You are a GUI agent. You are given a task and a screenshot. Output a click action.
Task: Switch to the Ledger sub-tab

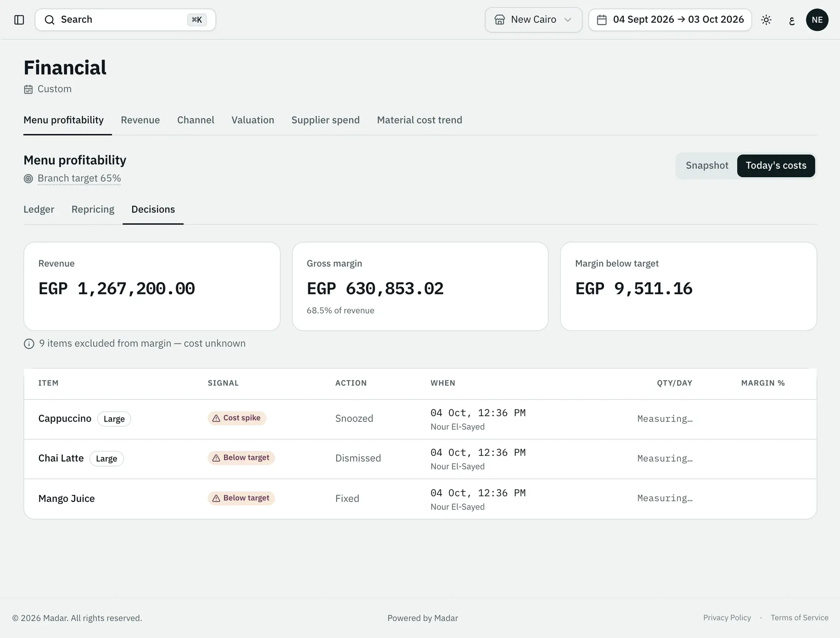[x=39, y=209]
